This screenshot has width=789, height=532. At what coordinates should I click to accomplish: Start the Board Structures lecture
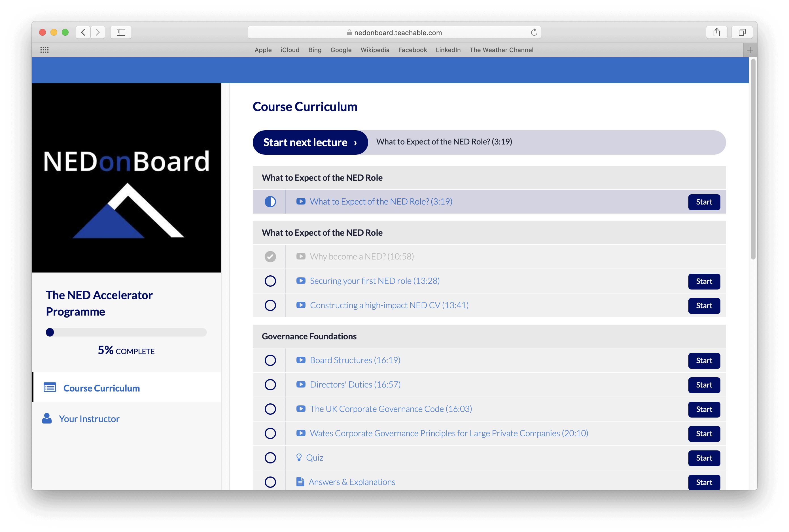(704, 361)
